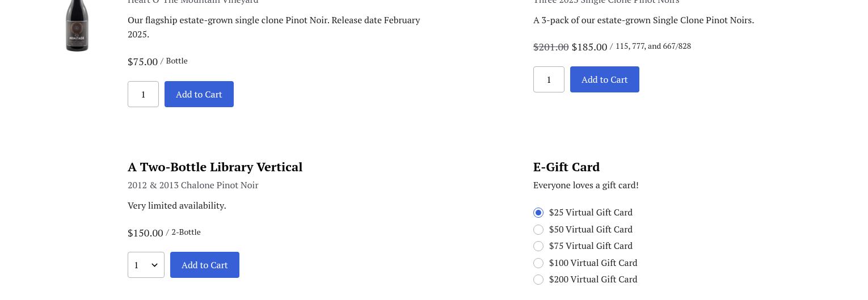Click the "Everyone loves a gift card!" text

click(x=585, y=185)
